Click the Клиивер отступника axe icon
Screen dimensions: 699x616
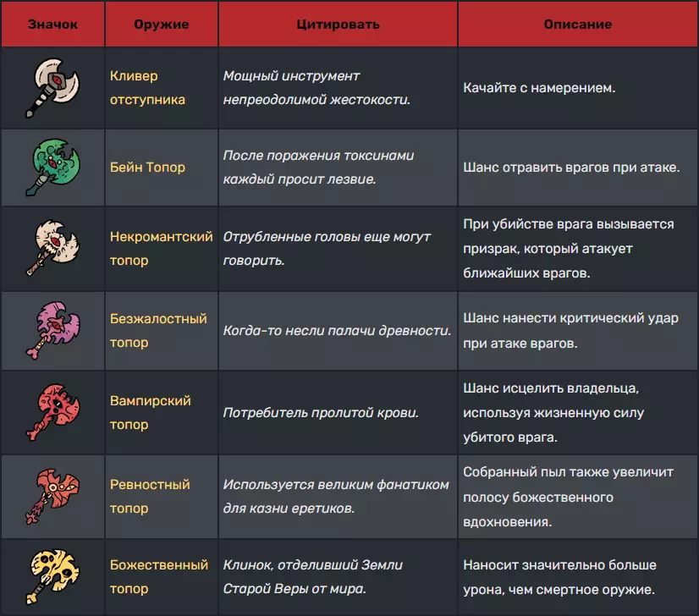(x=54, y=87)
